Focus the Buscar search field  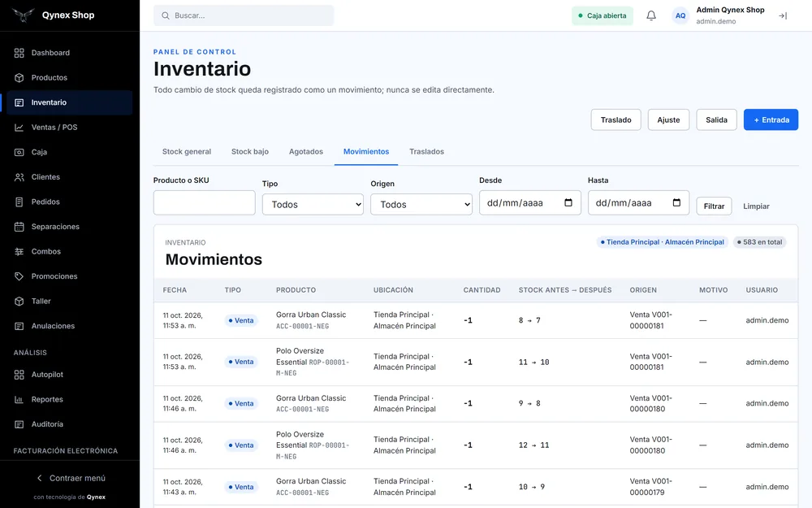pyautogui.click(x=244, y=15)
